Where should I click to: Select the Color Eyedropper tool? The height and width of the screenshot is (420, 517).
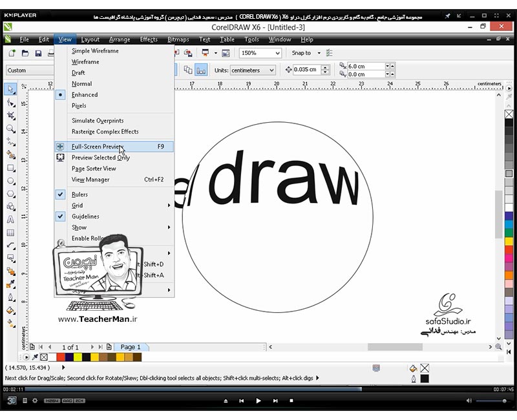(x=10, y=284)
